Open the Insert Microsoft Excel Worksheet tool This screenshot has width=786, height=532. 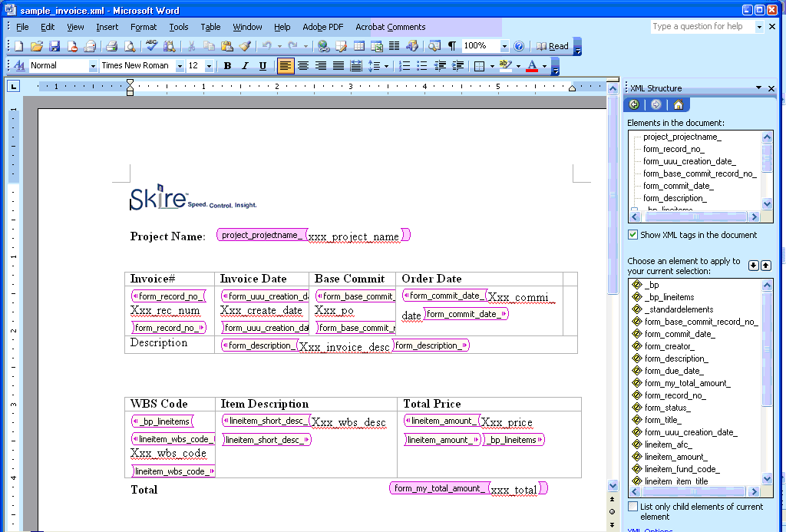coord(376,45)
